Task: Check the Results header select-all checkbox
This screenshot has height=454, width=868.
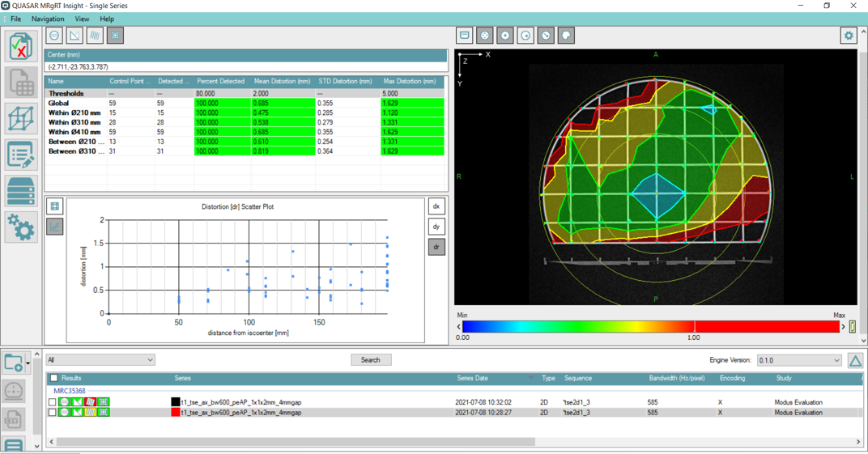Action: pos(54,378)
